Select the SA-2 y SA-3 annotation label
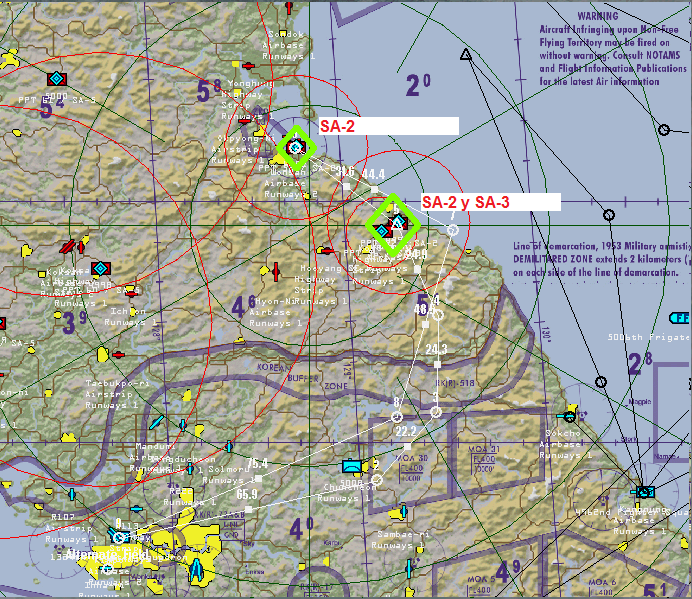Image resolution: width=692 pixels, height=599 pixels. click(x=490, y=202)
